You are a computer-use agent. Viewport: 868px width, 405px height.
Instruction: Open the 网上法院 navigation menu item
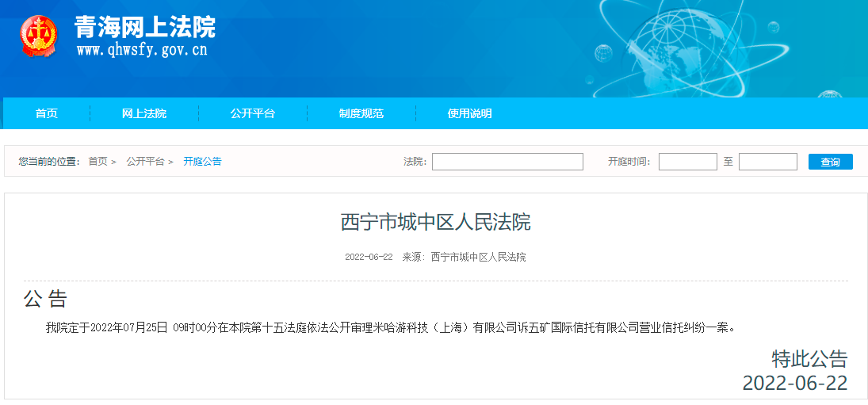coord(144,113)
